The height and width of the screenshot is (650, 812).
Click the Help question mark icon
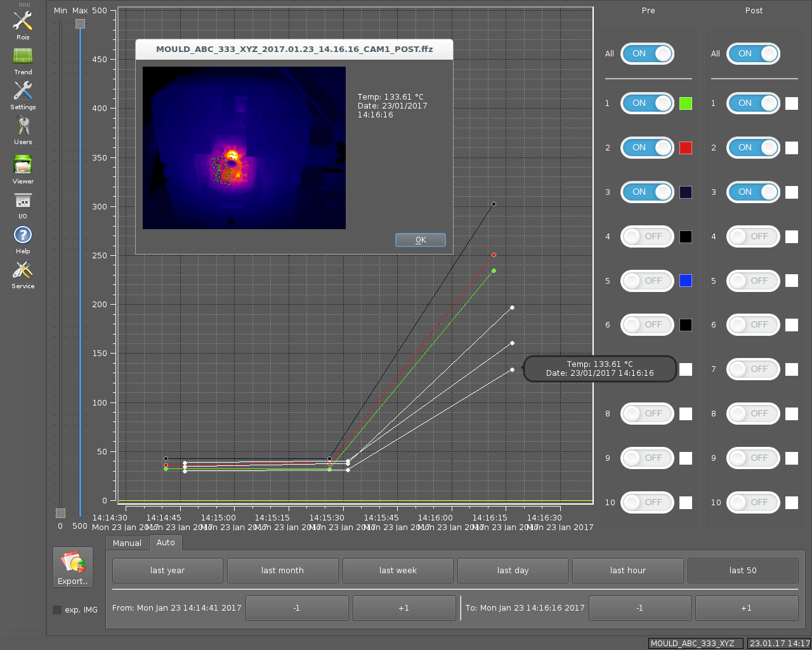click(23, 236)
